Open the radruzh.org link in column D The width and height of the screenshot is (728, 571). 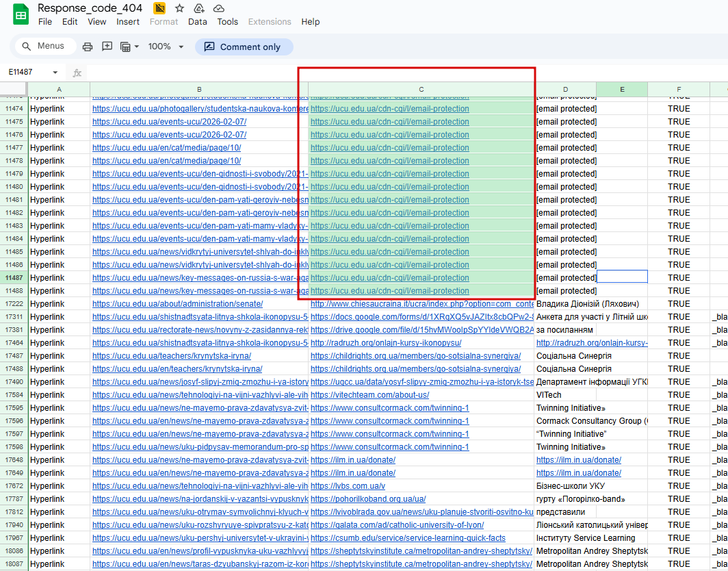click(591, 343)
